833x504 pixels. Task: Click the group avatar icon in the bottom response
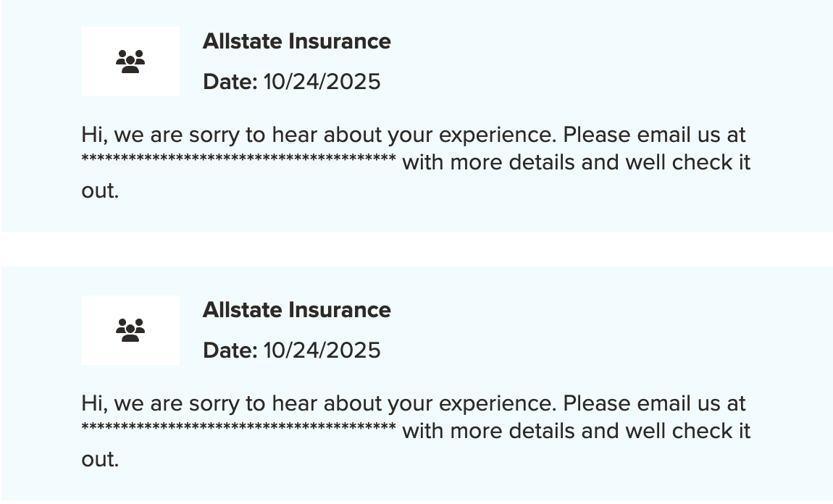[130, 330]
